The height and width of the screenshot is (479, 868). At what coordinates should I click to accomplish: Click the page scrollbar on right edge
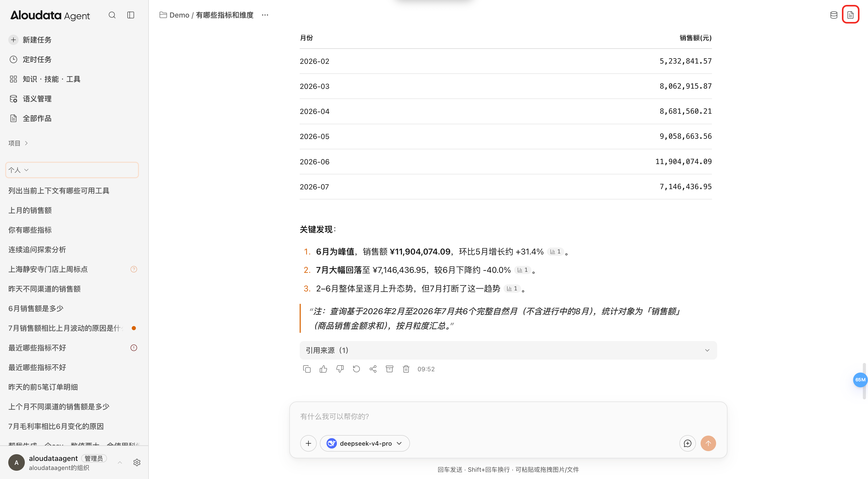pyautogui.click(x=864, y=381)
